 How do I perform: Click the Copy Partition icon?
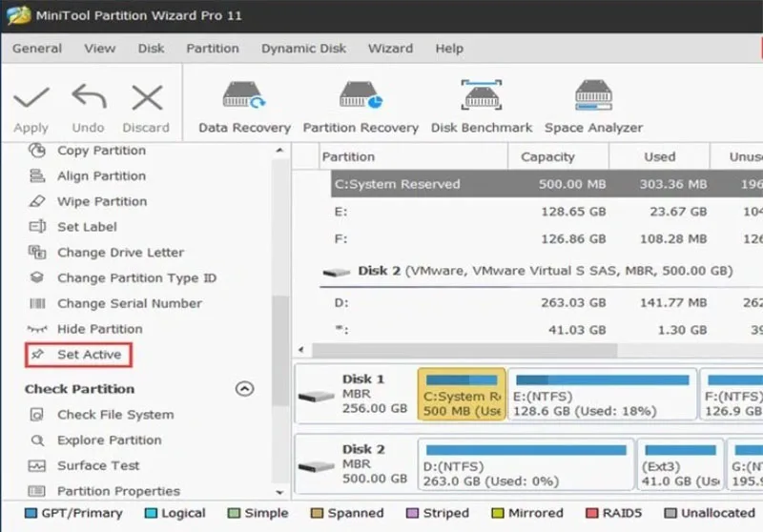tap(37, 151)
